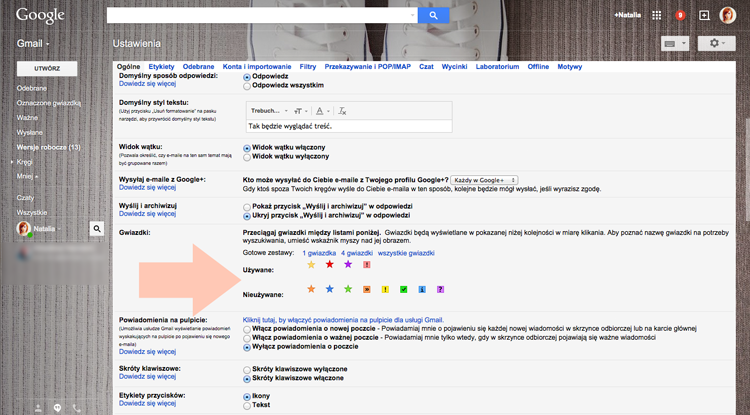This screenshot has height=415, width=750.
Task: Expand the search options arrow
Action: coord(412,15)
